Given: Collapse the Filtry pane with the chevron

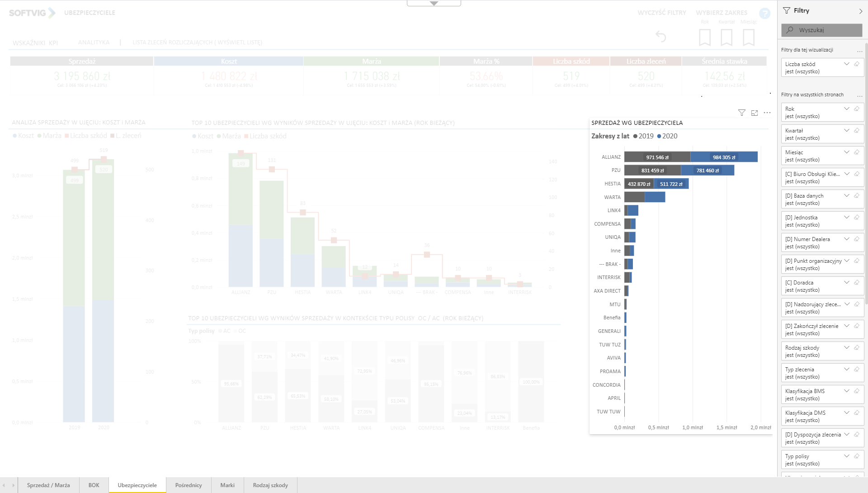Looking at the screenshot, I should coord(860,11).
